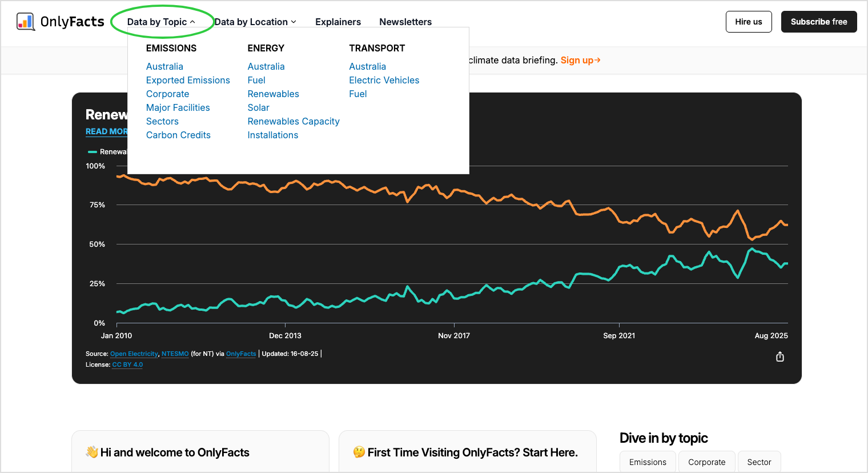Click the arrow icon next to Sign up

click(x=597, y=60)
